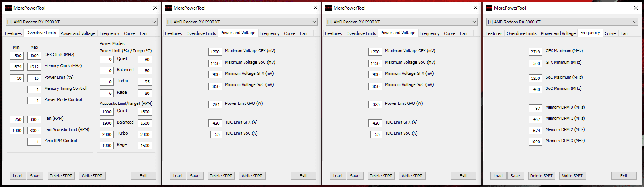The height and width of the screenshot is (187, 644).
Task: Click Save in the Overdrive Limits window
Action: [35, 176]
